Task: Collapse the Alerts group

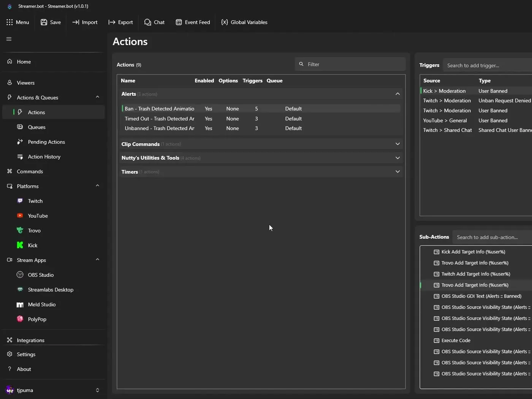Action: [397, 94]
